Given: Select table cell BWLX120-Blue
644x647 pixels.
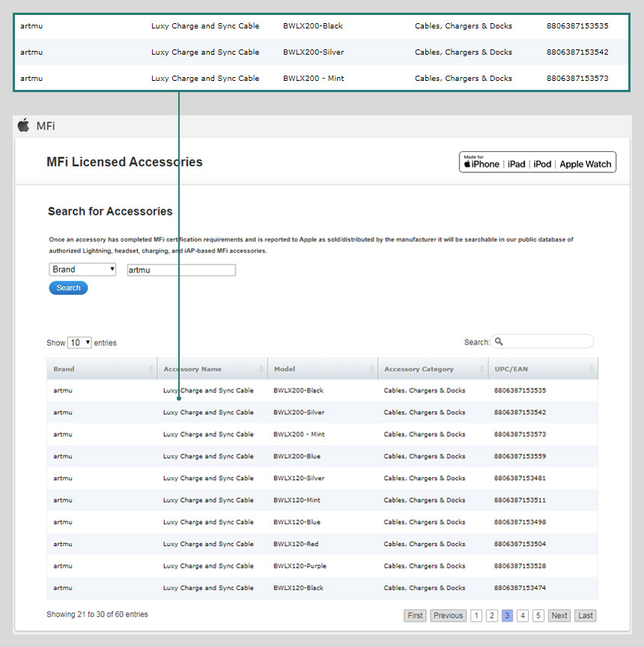Looking at the screenshot, I should [x=297, y=522].
